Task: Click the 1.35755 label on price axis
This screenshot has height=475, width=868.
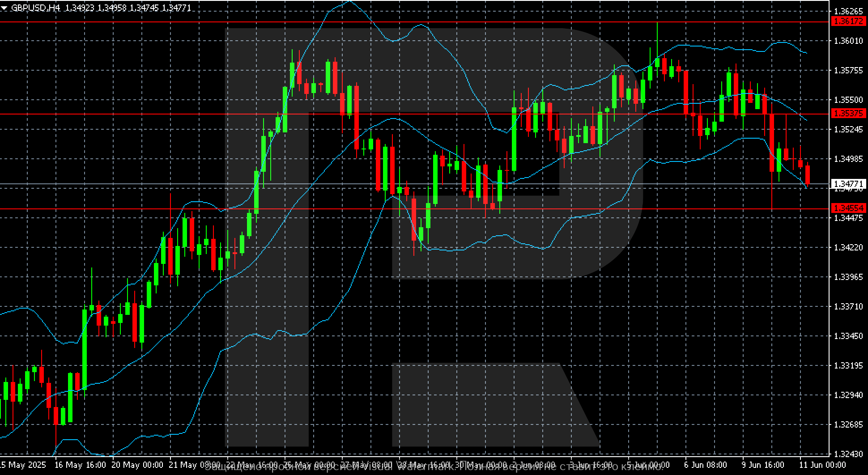Action: point(848,70)
